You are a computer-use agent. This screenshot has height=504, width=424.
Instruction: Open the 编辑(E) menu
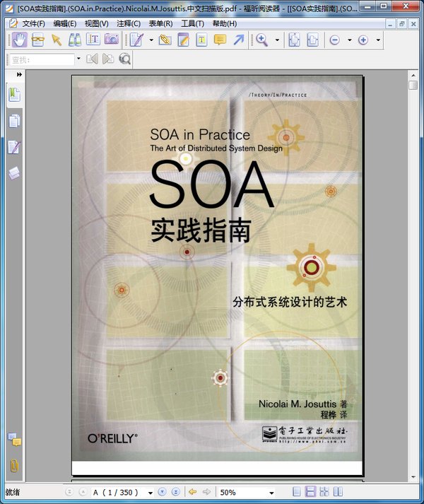coord(64,23)
